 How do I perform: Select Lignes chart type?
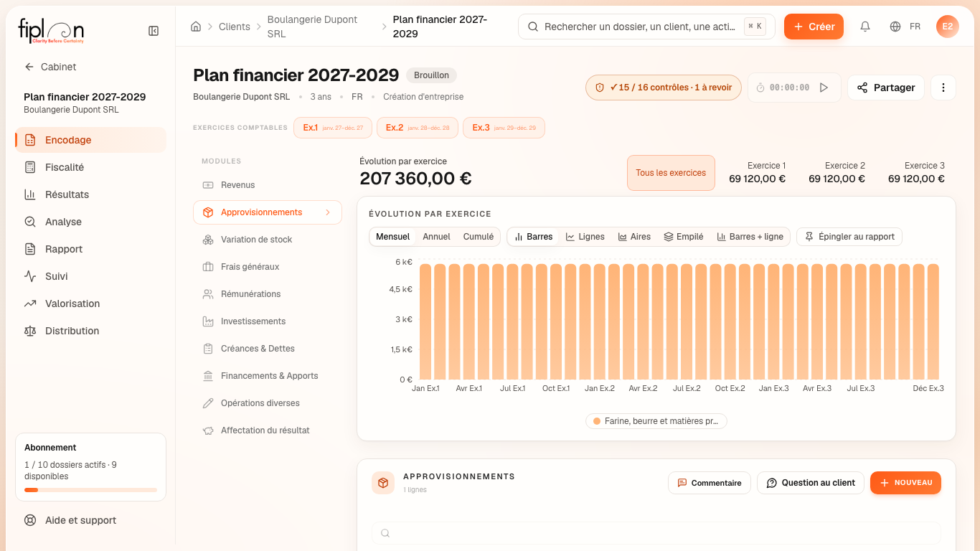585,237
